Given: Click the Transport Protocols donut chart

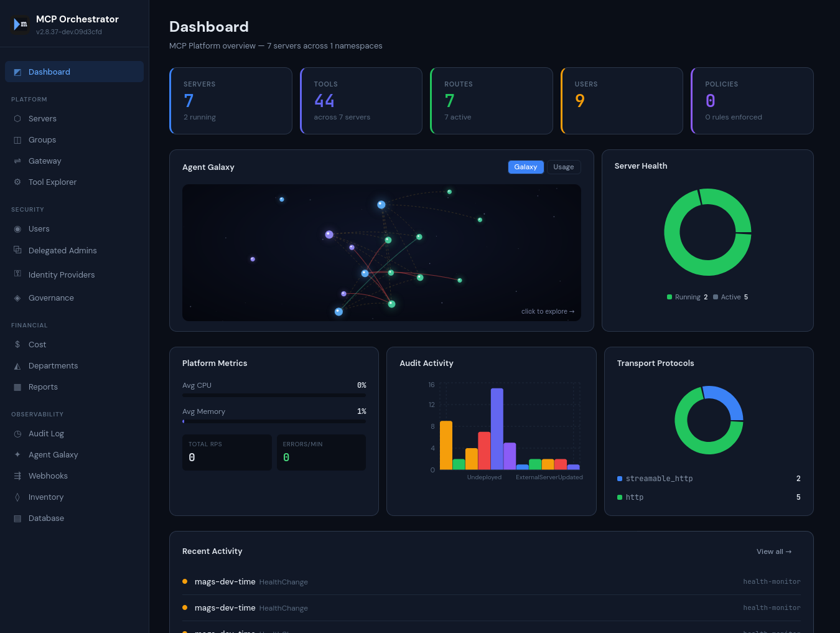Looking at the screenshot, I should pos(709,420).
